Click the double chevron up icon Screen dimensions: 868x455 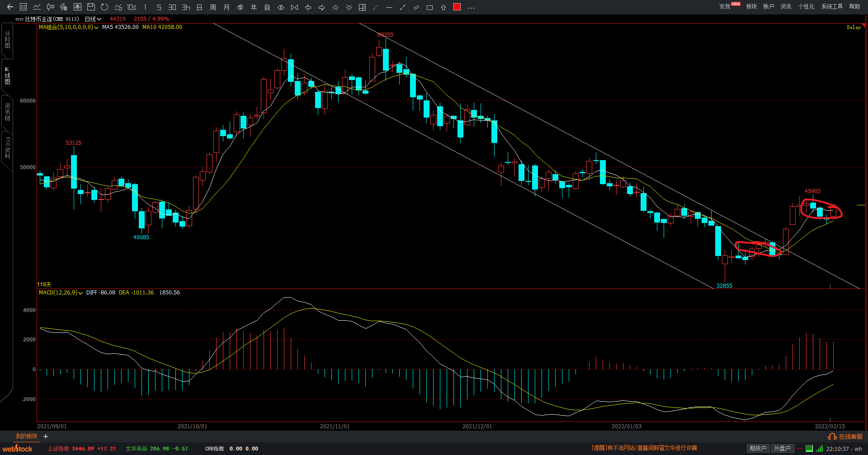335,7
